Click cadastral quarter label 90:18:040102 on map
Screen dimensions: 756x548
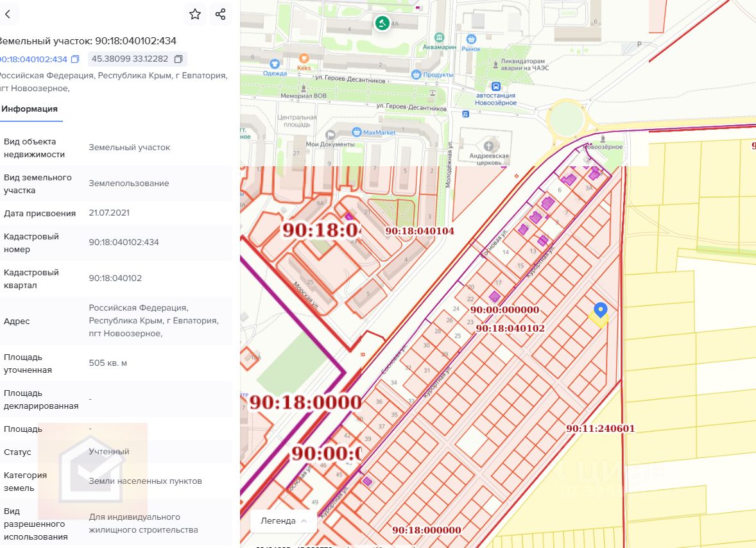point(510,328)
